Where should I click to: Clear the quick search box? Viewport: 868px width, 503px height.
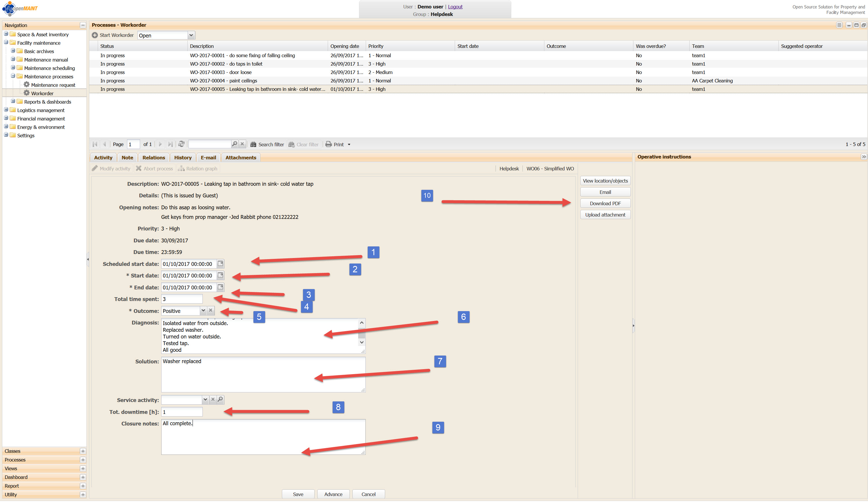[242, 144]
